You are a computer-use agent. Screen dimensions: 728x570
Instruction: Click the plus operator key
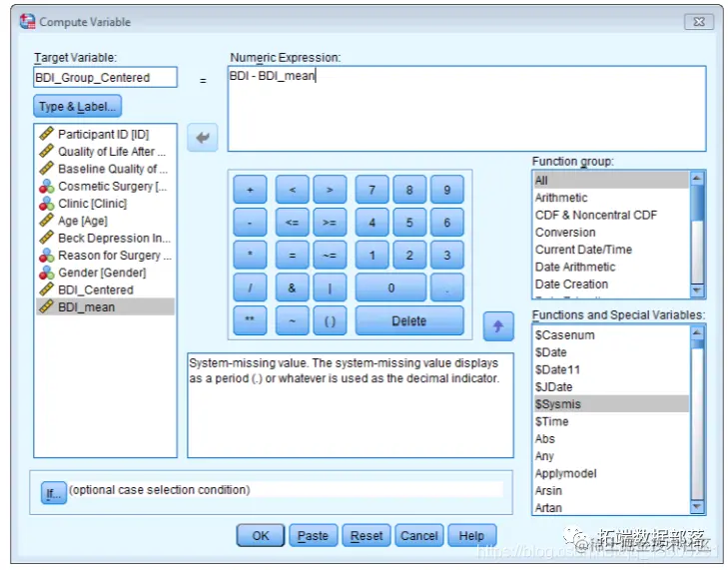tap(250, 190)
